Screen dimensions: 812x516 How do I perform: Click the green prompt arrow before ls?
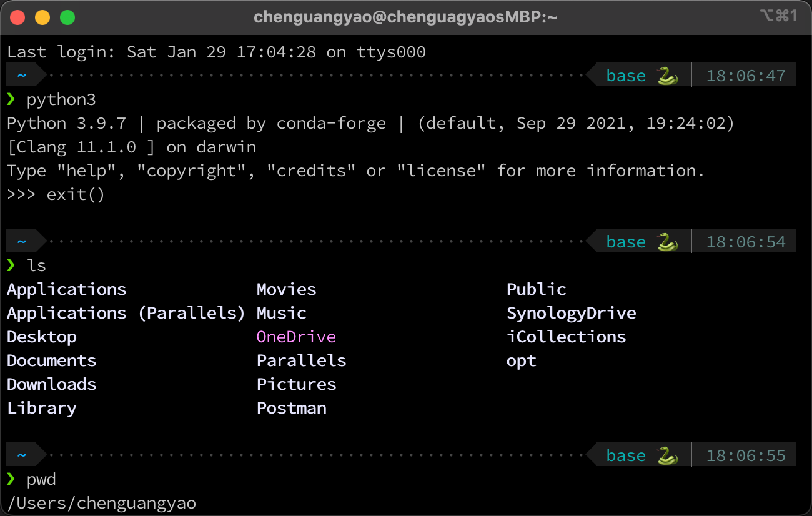tap(11, 265)
